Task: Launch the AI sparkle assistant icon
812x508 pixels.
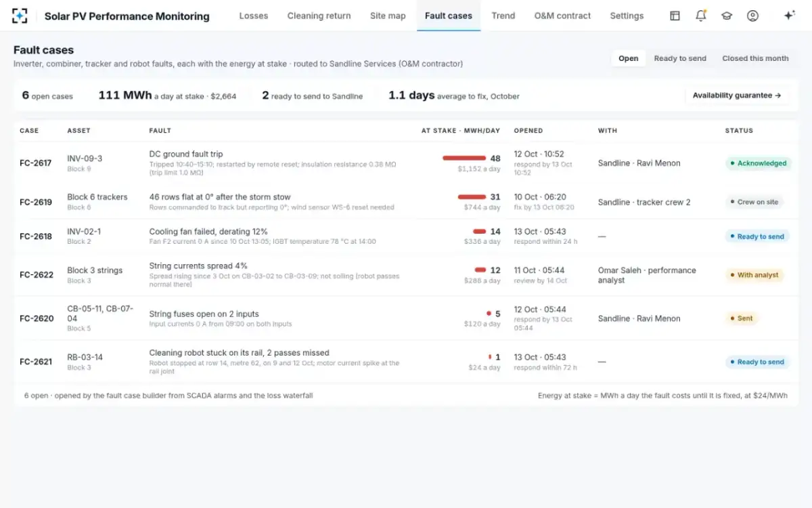Action: pyautogui.click(x=789, y=16)
